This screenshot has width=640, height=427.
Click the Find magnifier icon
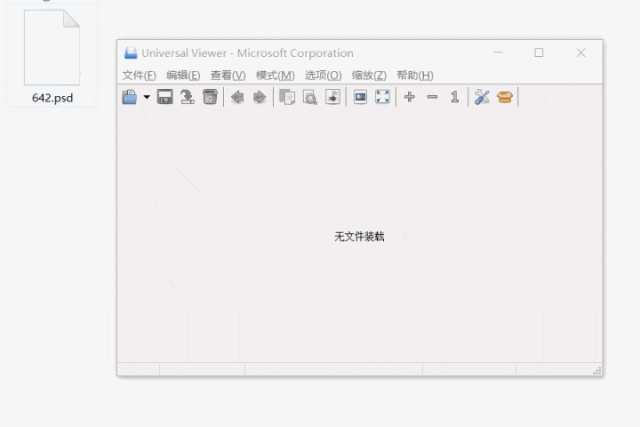point(310,97)
